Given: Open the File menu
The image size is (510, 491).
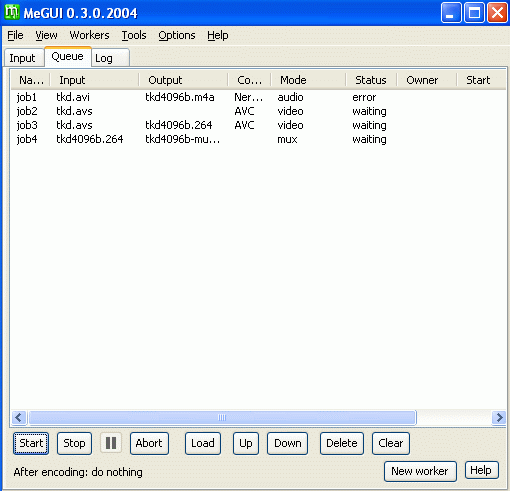Looking at the screenshot, I should (15, 35).
